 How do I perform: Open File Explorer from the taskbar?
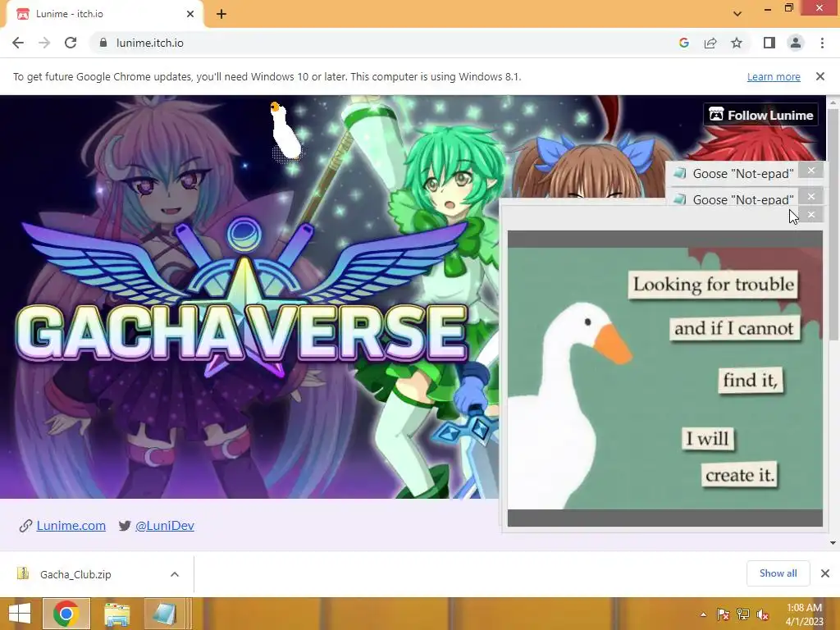pyautogui.click(x=116, y=614)
